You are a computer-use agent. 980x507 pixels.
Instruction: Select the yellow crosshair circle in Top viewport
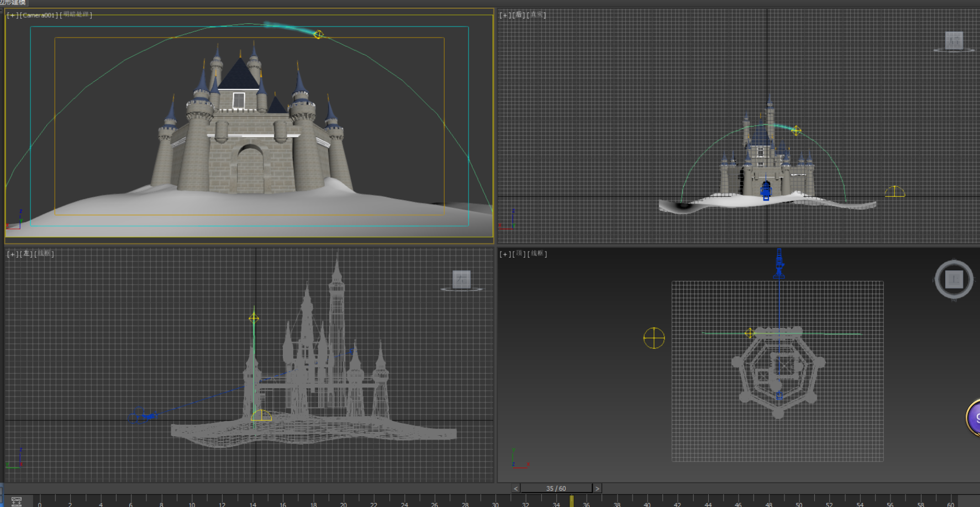tap(654, 338)
